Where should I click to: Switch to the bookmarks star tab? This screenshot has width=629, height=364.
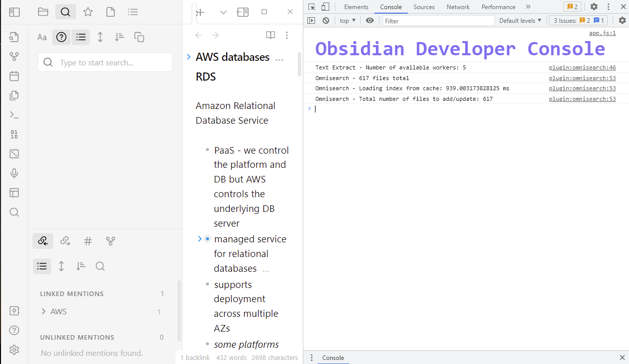(x=88, y=12)
